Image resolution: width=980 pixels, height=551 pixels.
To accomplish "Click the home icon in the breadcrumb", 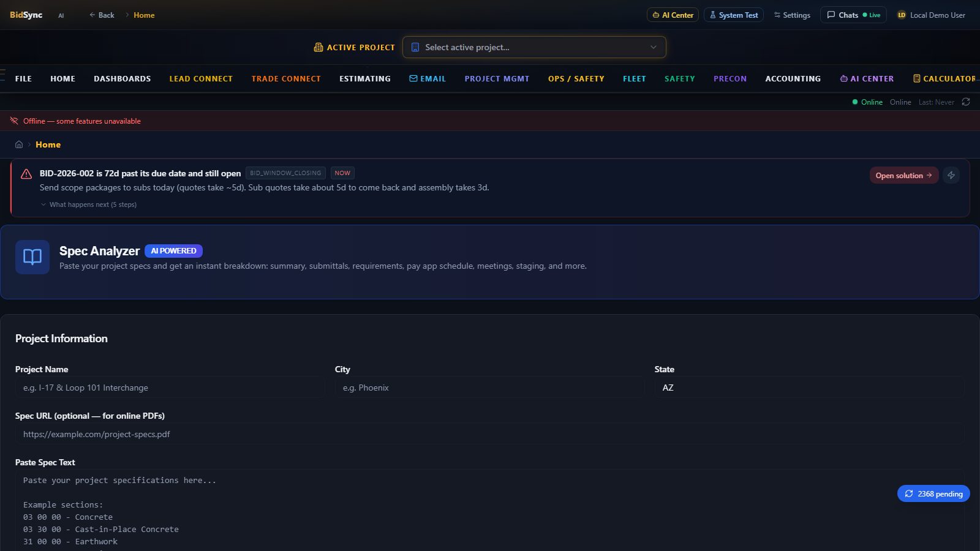I will [x=19, y=144].
